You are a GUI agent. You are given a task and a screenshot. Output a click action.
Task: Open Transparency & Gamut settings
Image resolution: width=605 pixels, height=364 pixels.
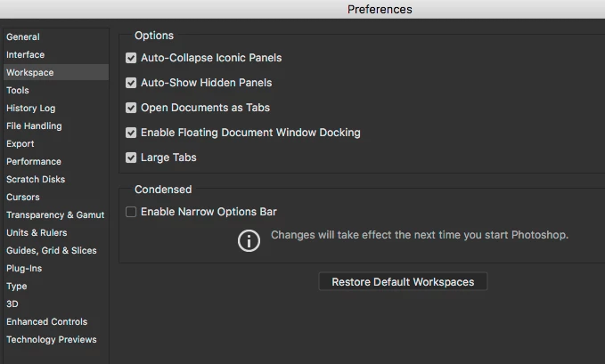[55, 214]
